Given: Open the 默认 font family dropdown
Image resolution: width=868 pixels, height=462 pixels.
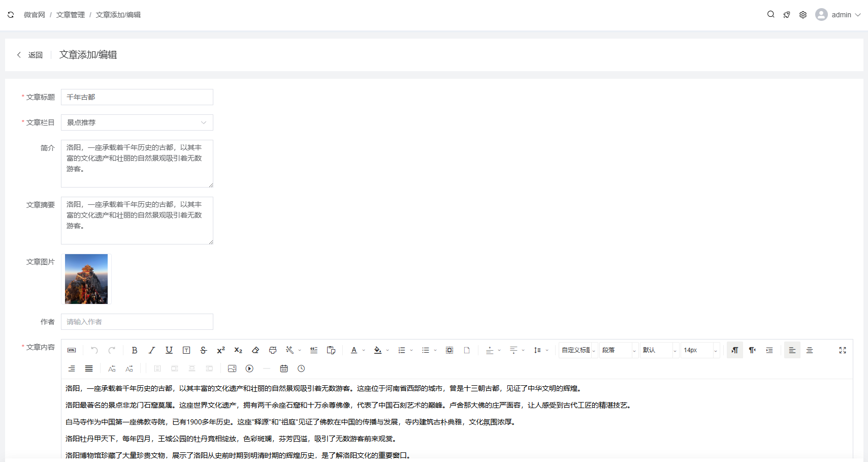Looking at the screenshot, I should (660, 350).
